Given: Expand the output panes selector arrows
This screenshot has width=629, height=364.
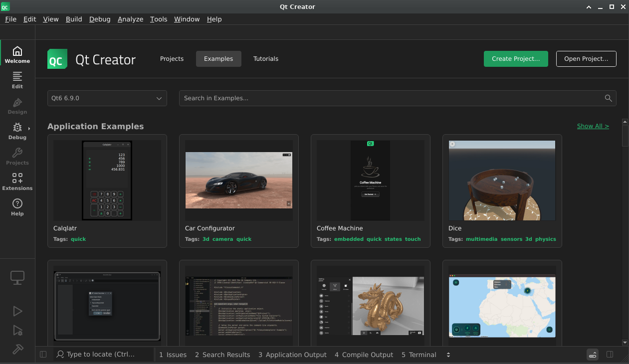Looking at the screenshot, I should (x=448, y=355).
